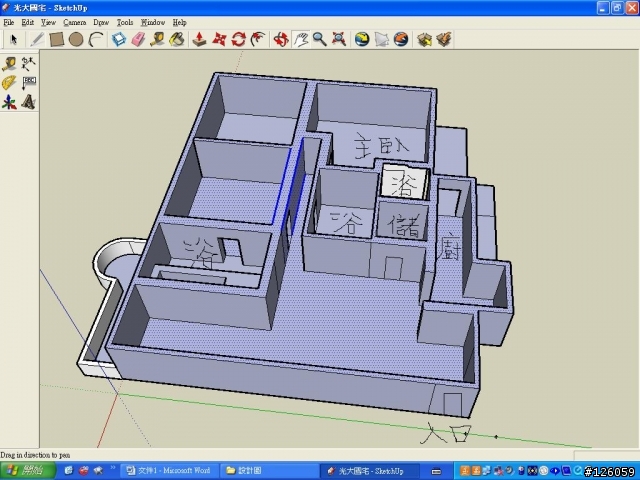Open the Draw menu
Viewport: 640px width, 480px height.
click(101, 22)
